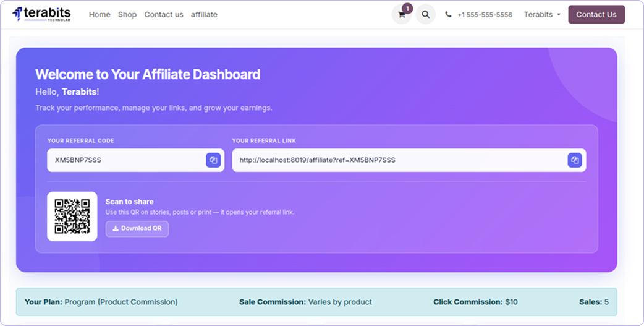Click the QR code image

click(72, 217)
